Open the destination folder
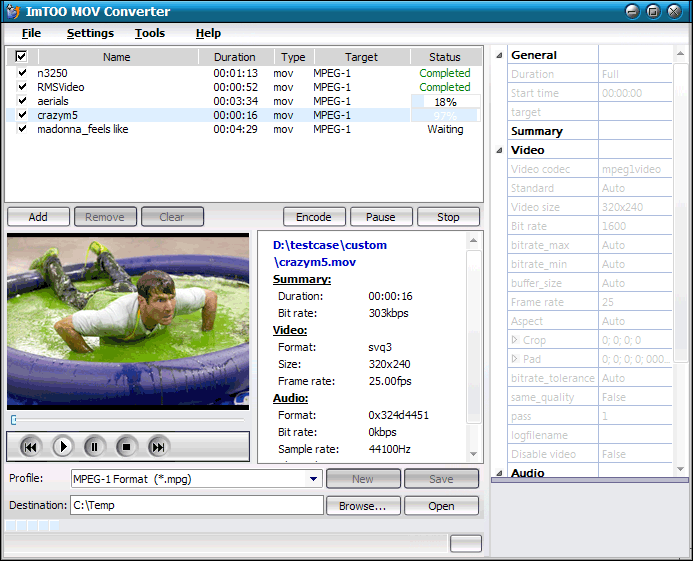This screenshot has width=693, height=561. coord(441,506)
